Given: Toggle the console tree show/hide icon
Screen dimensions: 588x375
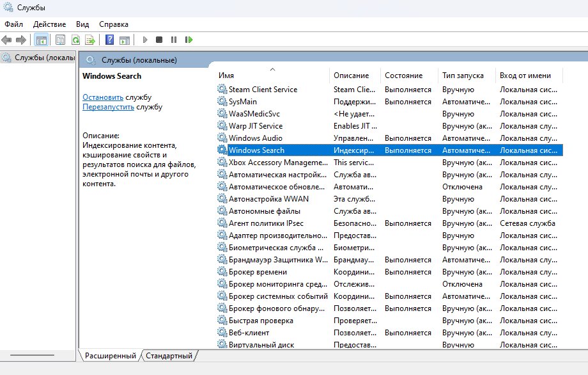Looking at the screenshot, I should pyautogui.click(x=42, y=40).
